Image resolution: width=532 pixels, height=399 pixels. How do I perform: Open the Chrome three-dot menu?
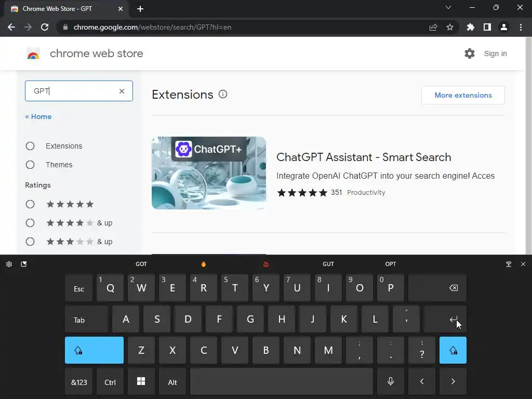pyautogui.click(x=521, y=27)
